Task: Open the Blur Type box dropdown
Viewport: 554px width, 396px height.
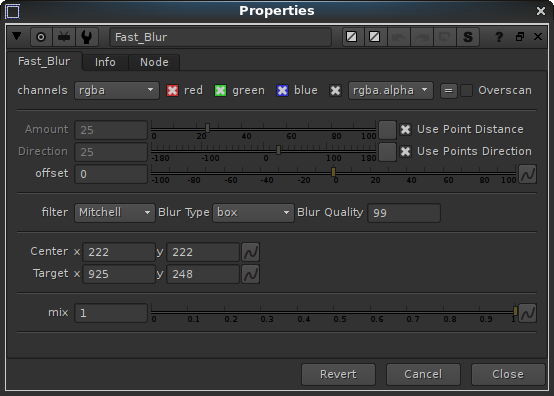Action: pyautogui.click(x=253, y=213)
